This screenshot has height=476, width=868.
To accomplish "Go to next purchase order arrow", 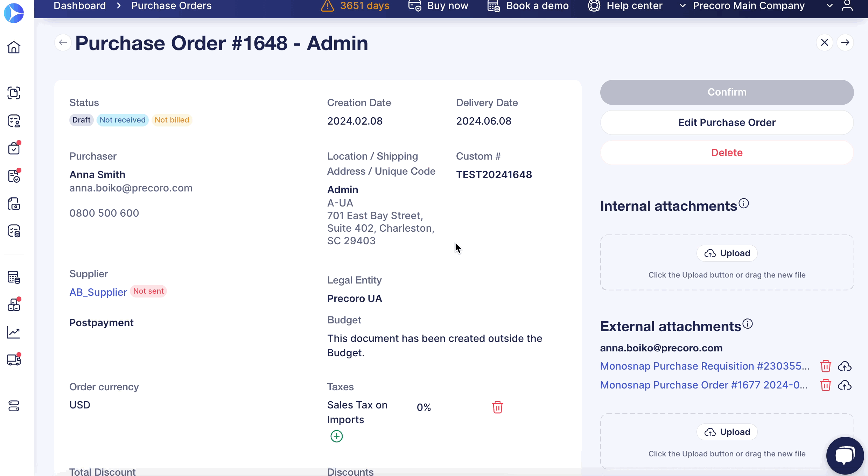I will [845, 43].
